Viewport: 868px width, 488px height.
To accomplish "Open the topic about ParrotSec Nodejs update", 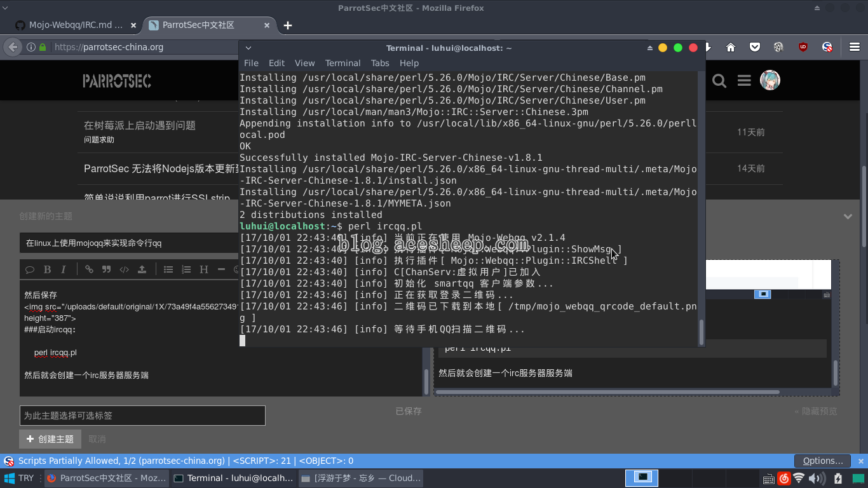I will 161,168.
